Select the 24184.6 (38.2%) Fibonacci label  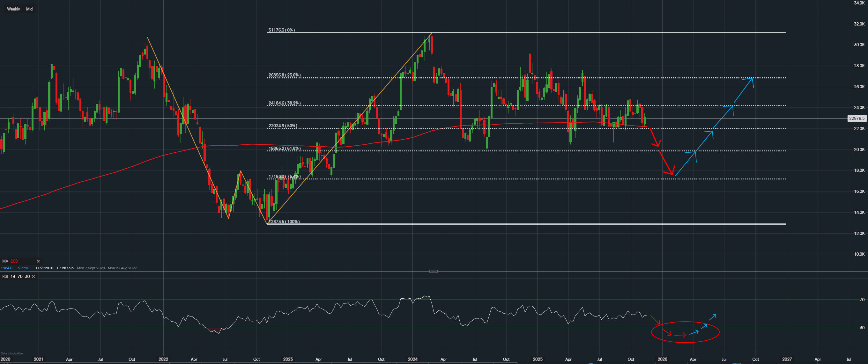tap(285, 103)
